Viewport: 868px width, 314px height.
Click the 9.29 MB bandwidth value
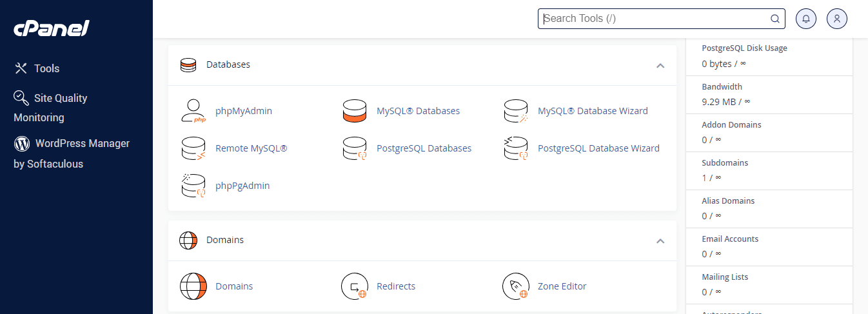pyautogui.click(x=726, y=102)
